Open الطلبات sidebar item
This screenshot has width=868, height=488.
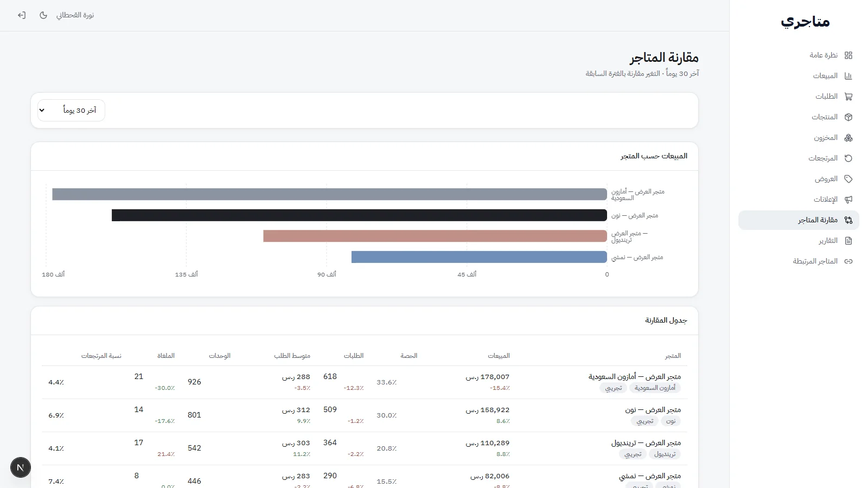point(799,97)
